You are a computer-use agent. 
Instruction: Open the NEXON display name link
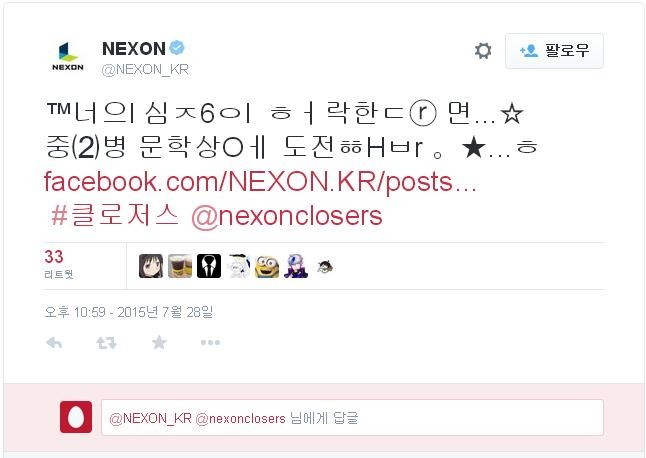[134, 49]
